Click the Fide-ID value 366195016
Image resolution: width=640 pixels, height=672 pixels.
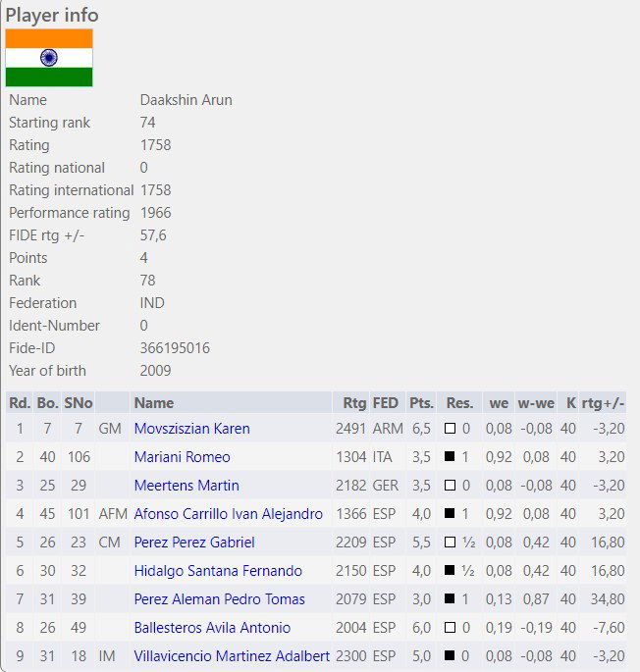point(175,348)
